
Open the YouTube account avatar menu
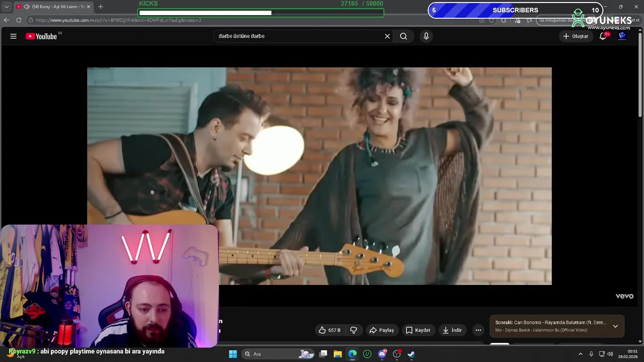[x=622, y=36]
